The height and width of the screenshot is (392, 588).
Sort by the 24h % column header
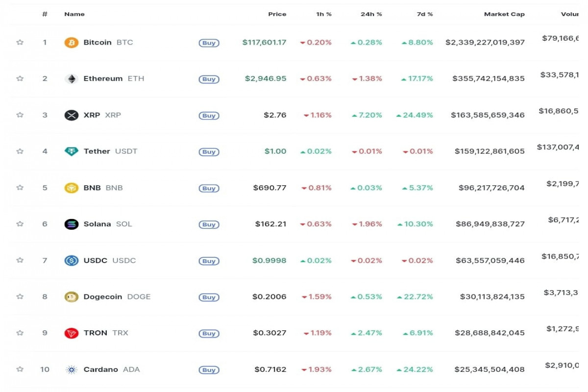(x=371, y=14)
